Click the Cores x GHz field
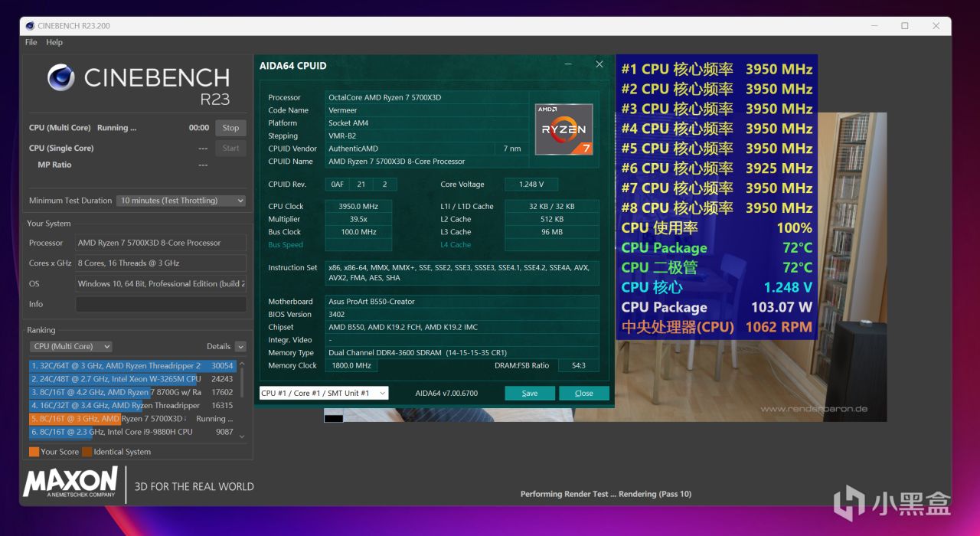Screen dimensions: 980x536 (161, 263)
